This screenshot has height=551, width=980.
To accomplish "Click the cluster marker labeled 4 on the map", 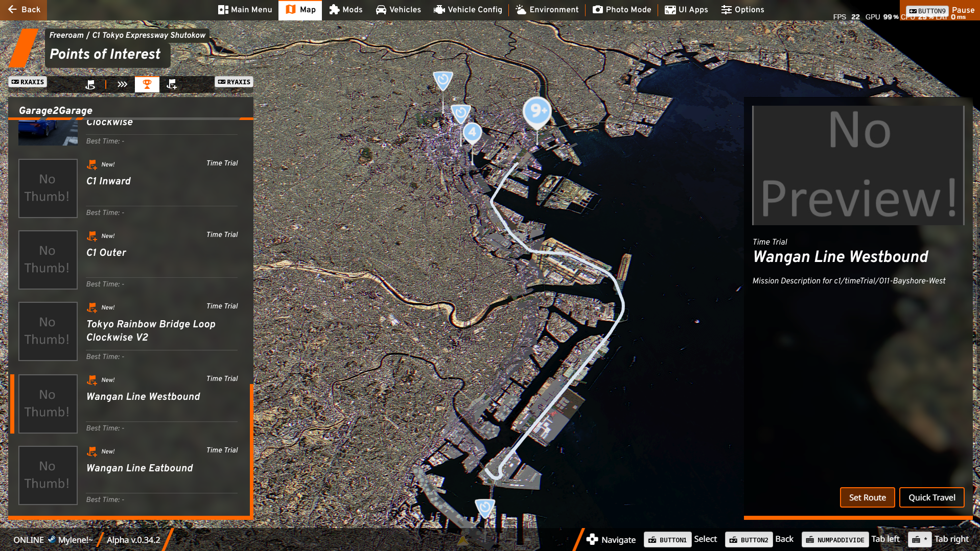I will [x=473, y=132].
